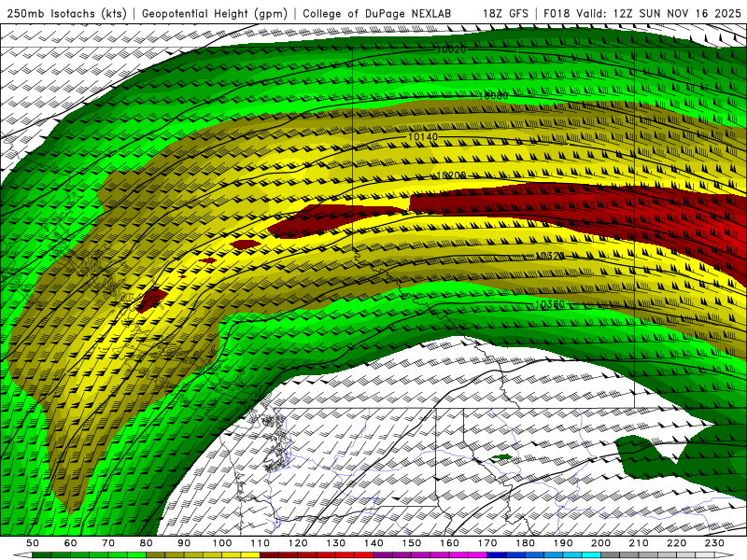The width and height of the screenshot is (747, 560).
Task: Click the 140 knot legend value
Action: [373, 543]
